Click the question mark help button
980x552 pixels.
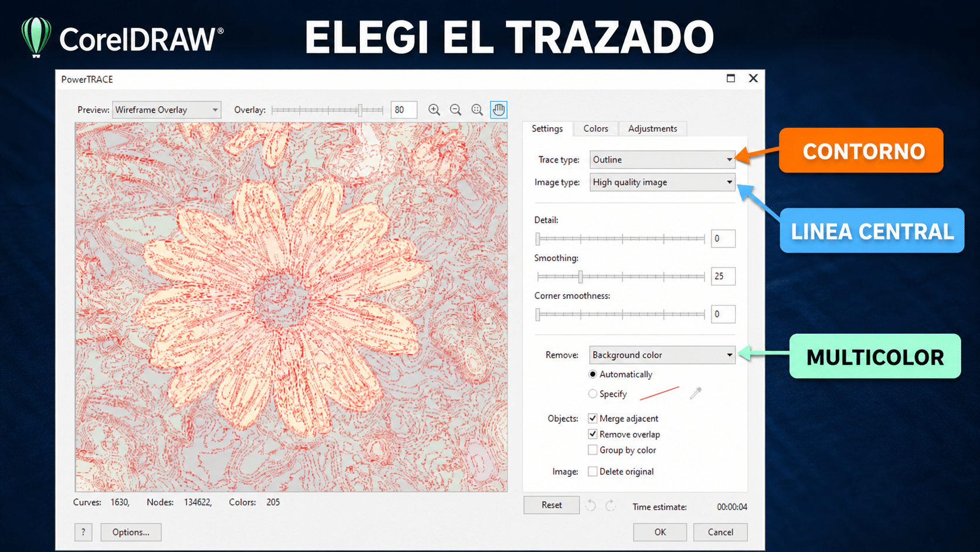83,532
